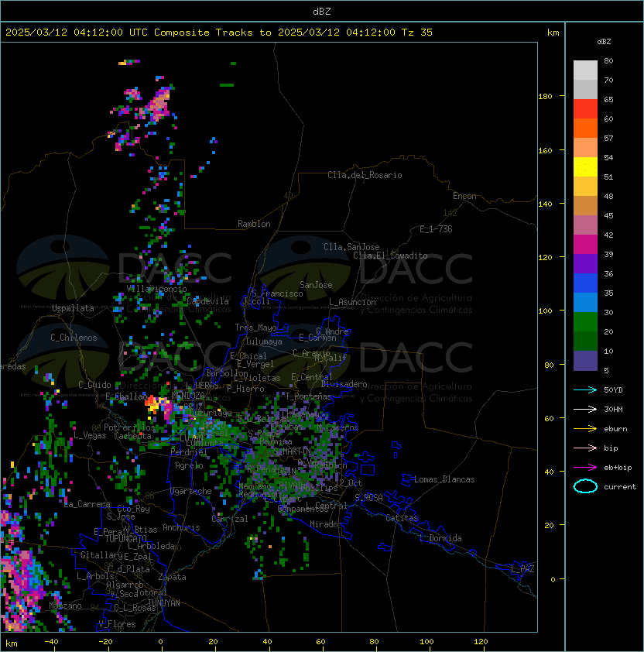Click the 'Lomas_Blancas' map label

pos(444,479)
